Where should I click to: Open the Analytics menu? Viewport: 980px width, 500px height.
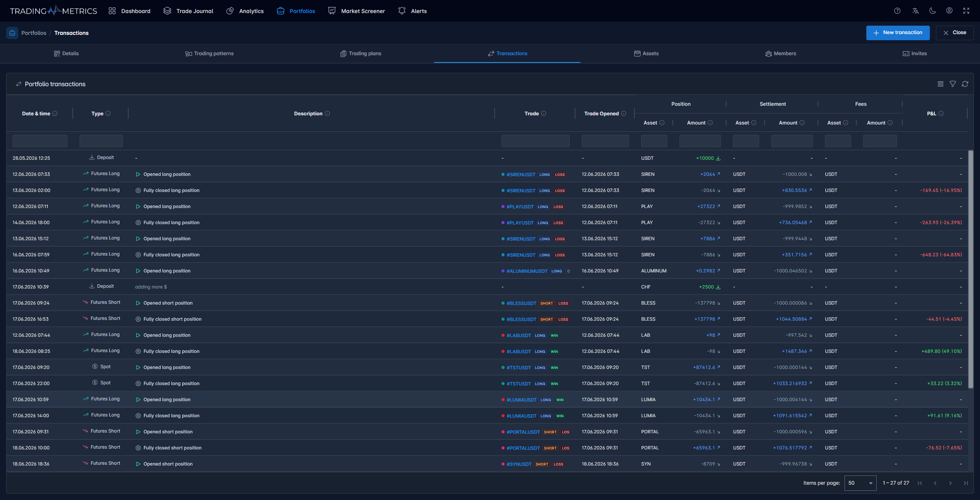(x=245, y=11)
